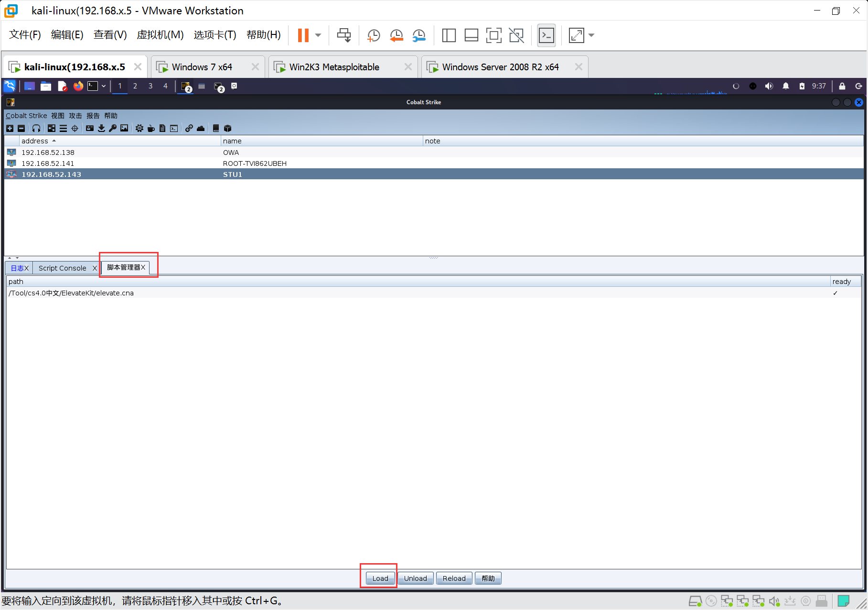Open VMware snapshot manager icon

tap(419, 35)
